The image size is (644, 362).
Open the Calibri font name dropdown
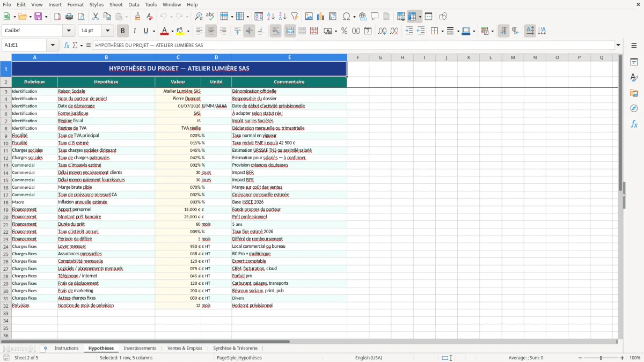[x=69, y=31]
